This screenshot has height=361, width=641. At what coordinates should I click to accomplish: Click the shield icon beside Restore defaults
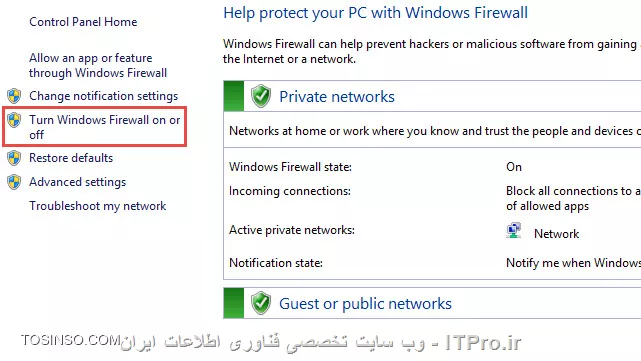pos(14,158)
